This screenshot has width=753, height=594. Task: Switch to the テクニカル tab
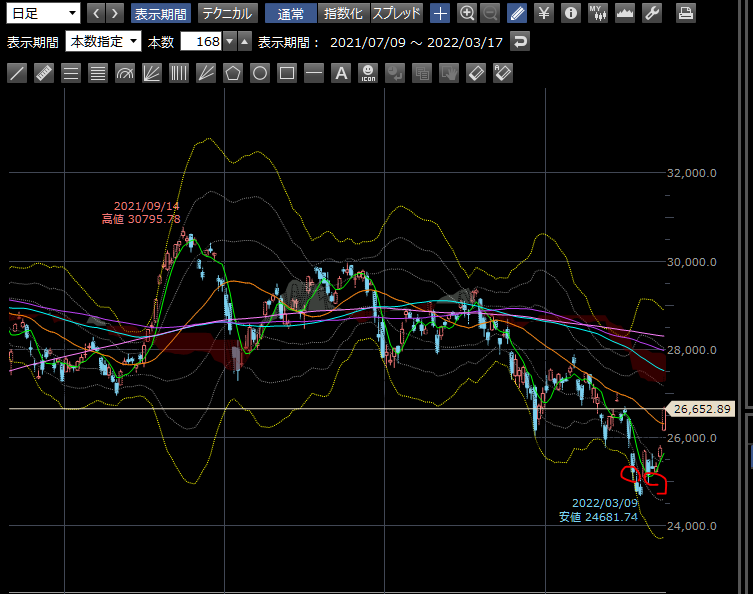coord(227,13)
